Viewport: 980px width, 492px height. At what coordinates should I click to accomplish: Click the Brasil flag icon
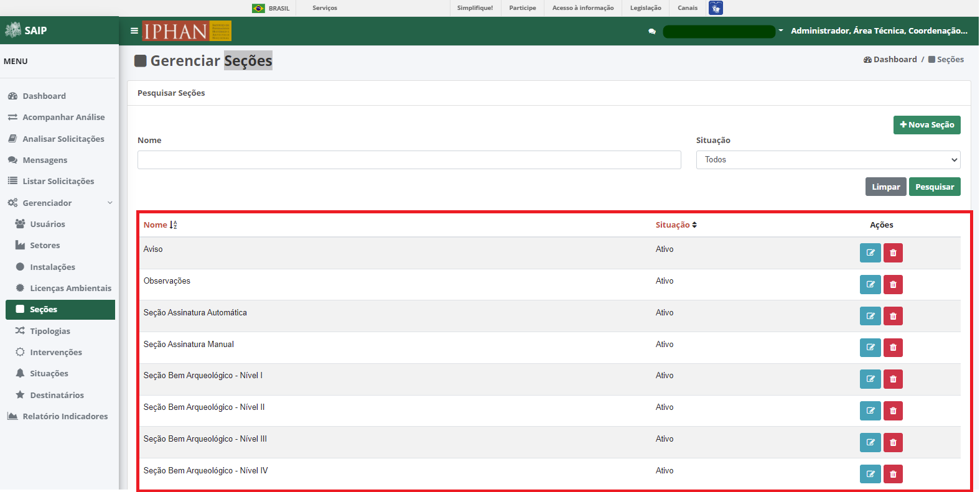click(x=258, y=8)
